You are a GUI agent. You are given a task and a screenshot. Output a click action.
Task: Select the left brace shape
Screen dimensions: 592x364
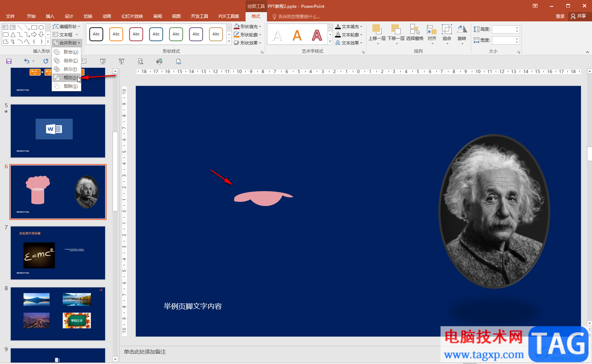[34, 42]
